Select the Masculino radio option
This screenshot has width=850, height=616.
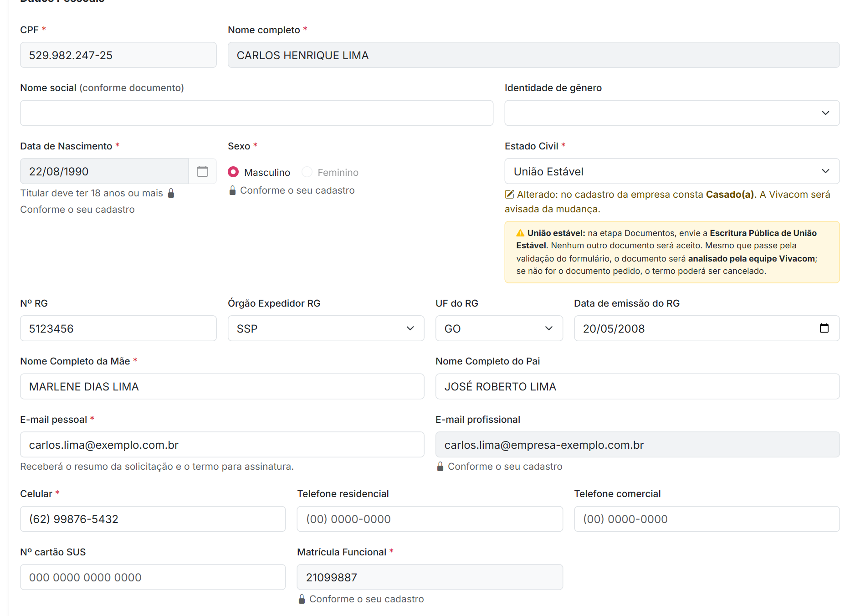tap(233, 172)
